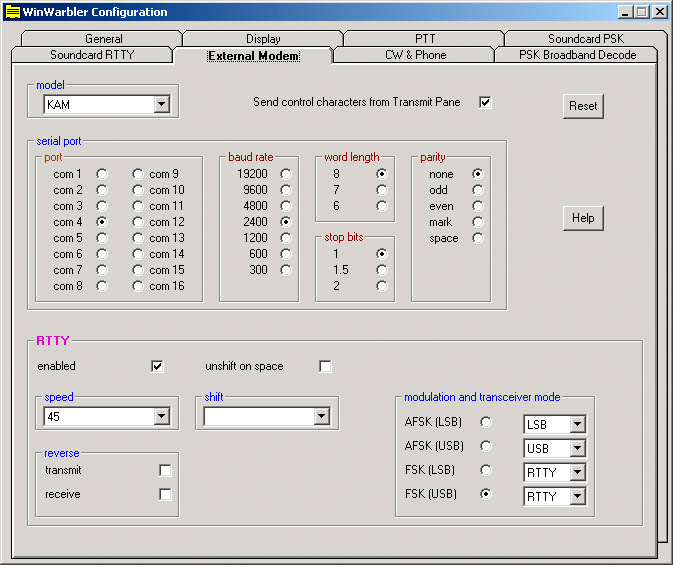
Task: Select com 1 port
Action: click(x=102, y=174)
